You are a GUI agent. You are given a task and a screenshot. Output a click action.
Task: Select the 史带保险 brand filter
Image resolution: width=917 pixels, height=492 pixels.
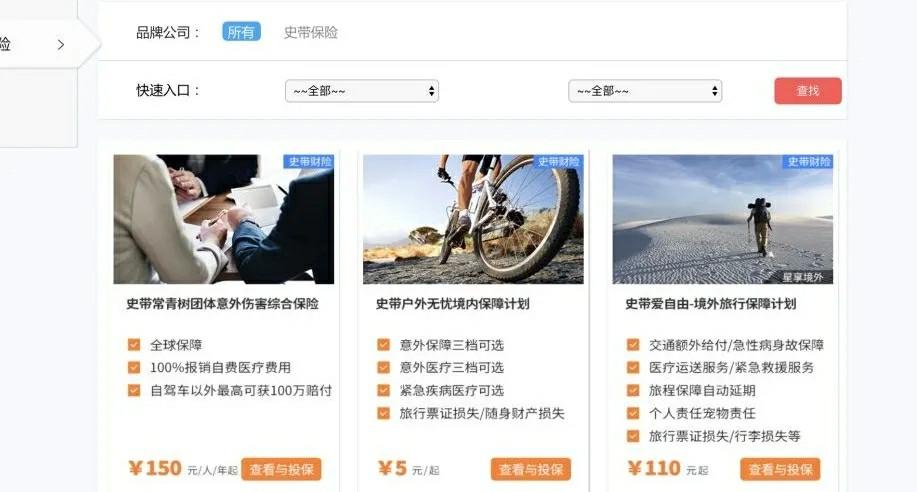[311, 32]
